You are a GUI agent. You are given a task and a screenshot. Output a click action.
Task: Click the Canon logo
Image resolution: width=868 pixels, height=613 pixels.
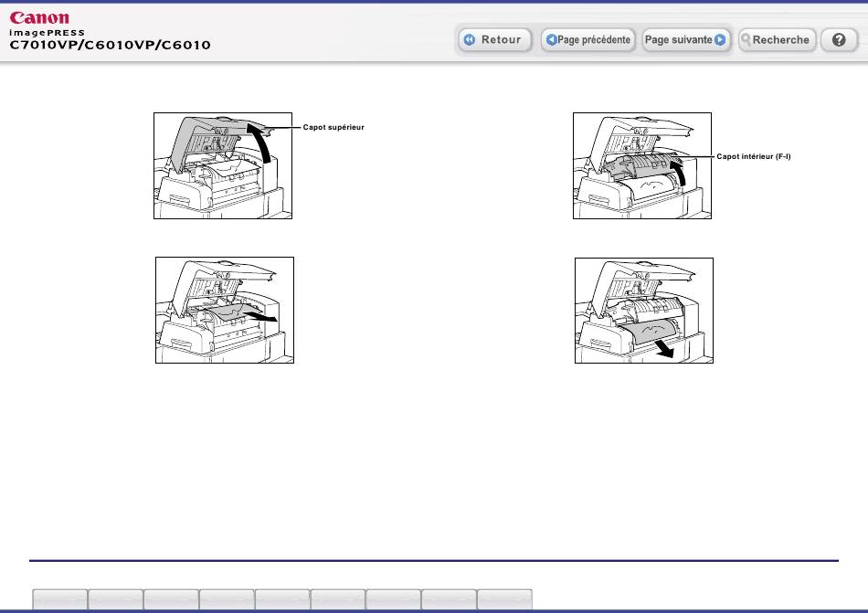tap(39, 17)
